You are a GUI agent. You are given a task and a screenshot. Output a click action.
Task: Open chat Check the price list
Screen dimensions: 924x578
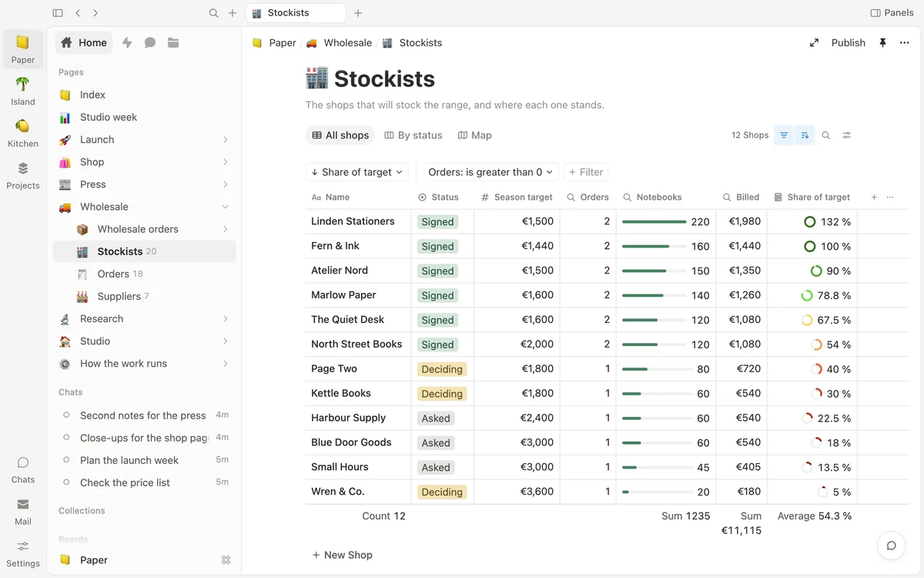coord(144,482)
